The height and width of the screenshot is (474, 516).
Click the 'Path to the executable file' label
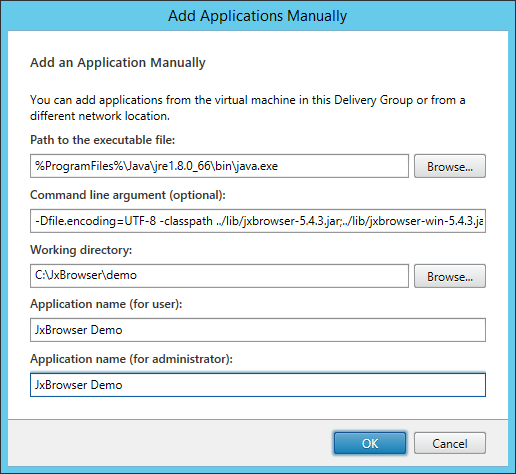point(102,140)
